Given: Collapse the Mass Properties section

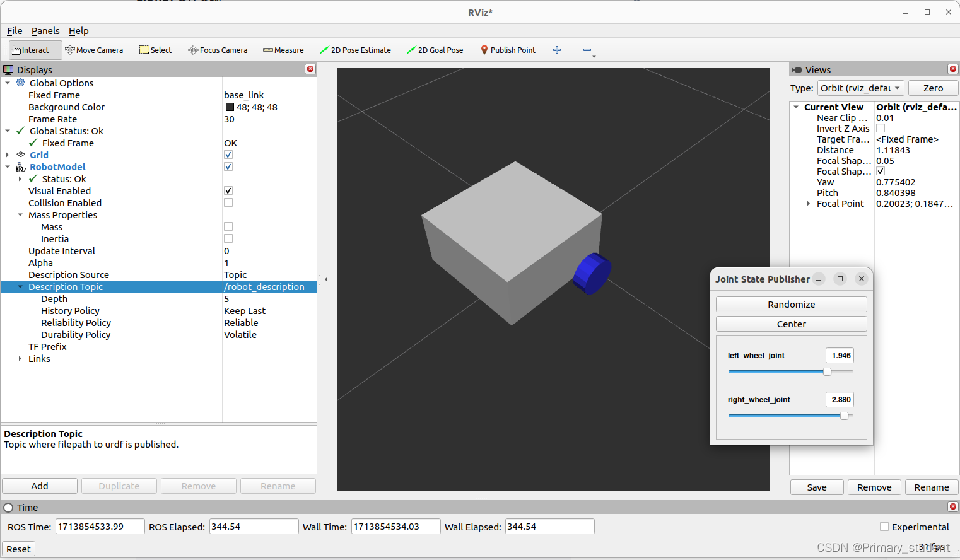Looking at the screenshot, I should (x=20, y=214).
